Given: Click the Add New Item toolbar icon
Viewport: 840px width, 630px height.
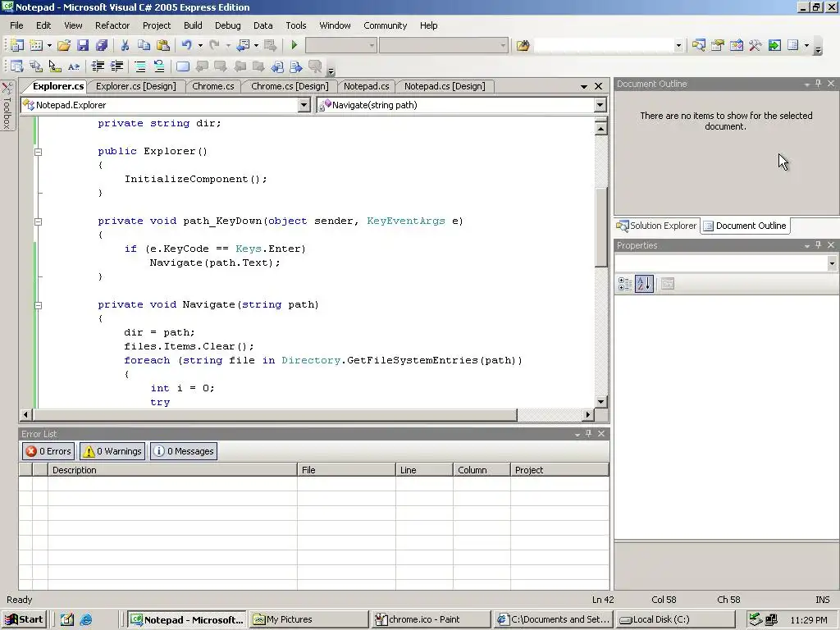Looking at the screenshot, I should (x=36, y=46).
